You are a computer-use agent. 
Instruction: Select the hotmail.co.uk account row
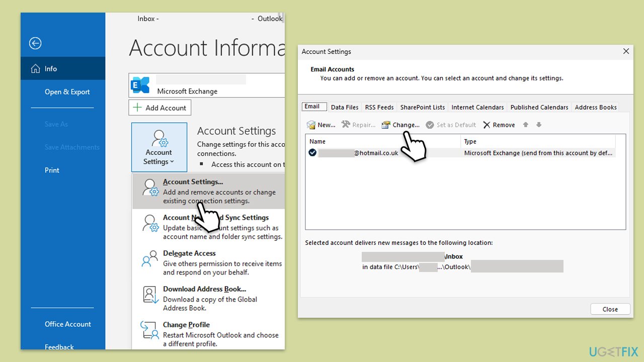tap(382, 153)
